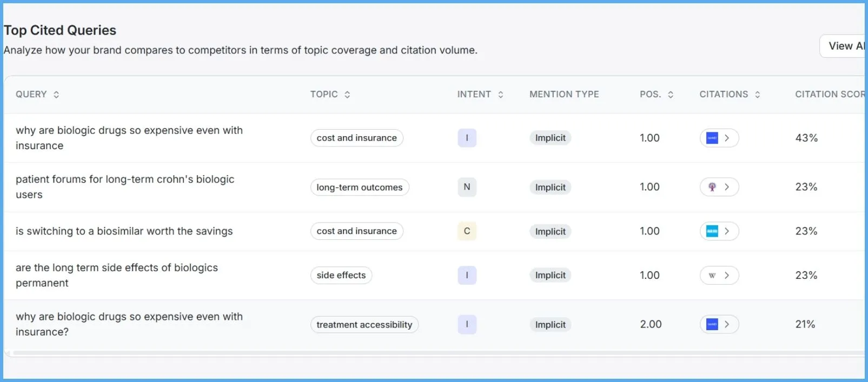Expand citations chevron for side effects row
Viewport: 868px width, 382px height.
click(x=727, y=276)
